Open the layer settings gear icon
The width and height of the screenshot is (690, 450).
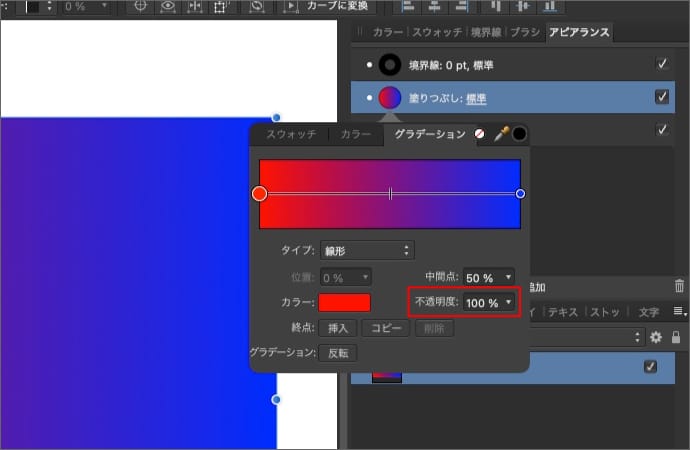[656, 338]
